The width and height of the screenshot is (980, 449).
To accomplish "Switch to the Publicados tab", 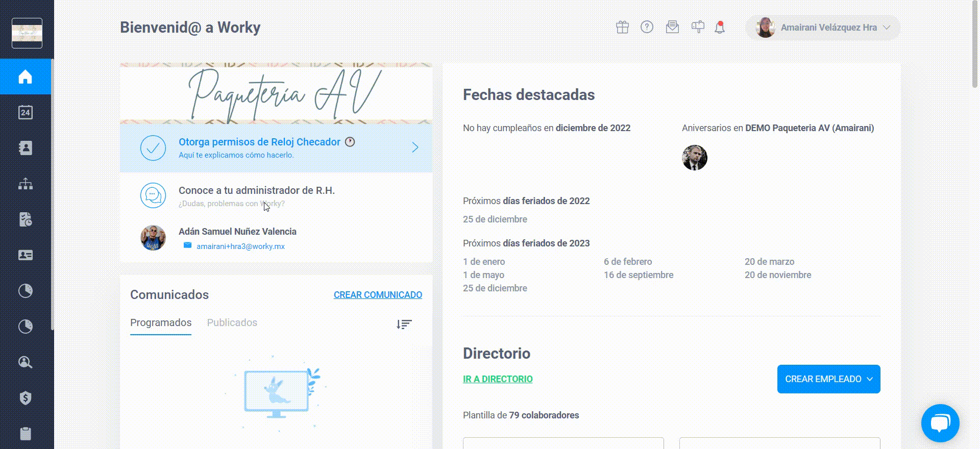I will [232, 322].
